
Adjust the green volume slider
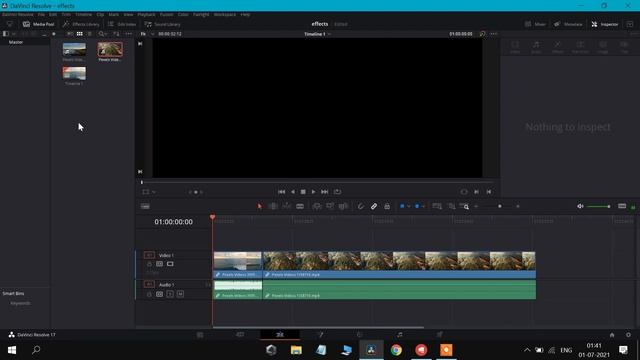[598, 207]
